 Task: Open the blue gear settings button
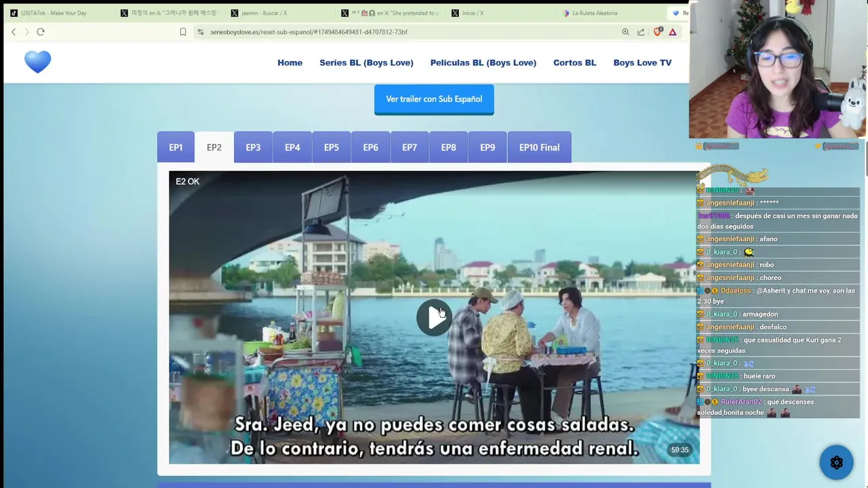coord(836,463)
